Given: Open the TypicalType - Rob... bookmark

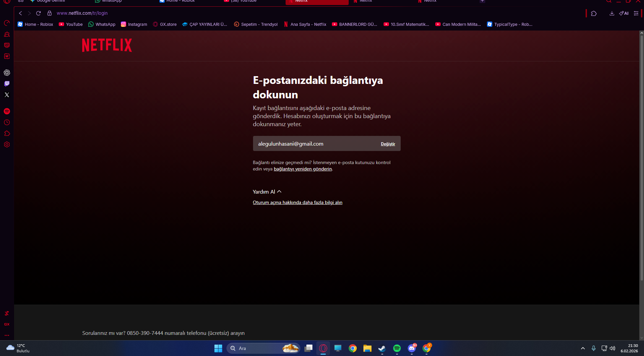Looking at the screenshot, I should [x=510, y=24].
